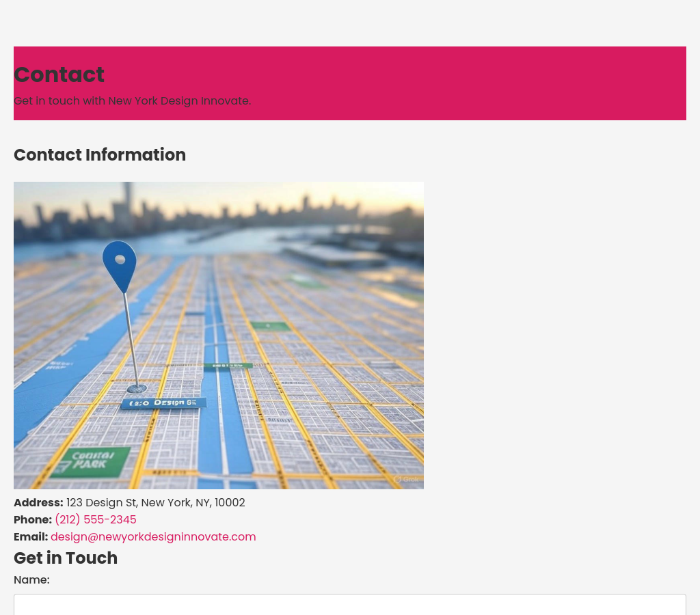Image resolution: width=700 pixels, height=615 pixels.
Task: Click the blue Design St sign on the map
Action: coord(163,403)
